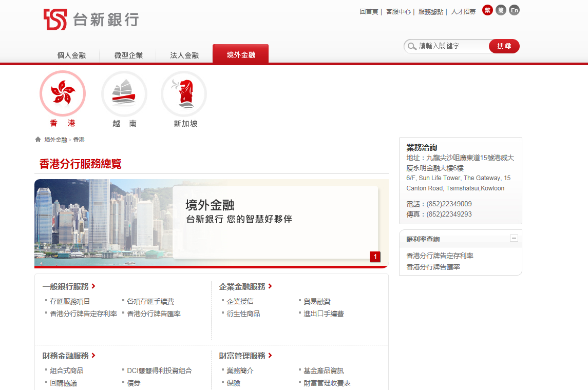Image resolution: width=588 pixels, height=390 pixels.
Task: Collapse the 匯利率查詢 panel with minus icon
Action: 514,238
